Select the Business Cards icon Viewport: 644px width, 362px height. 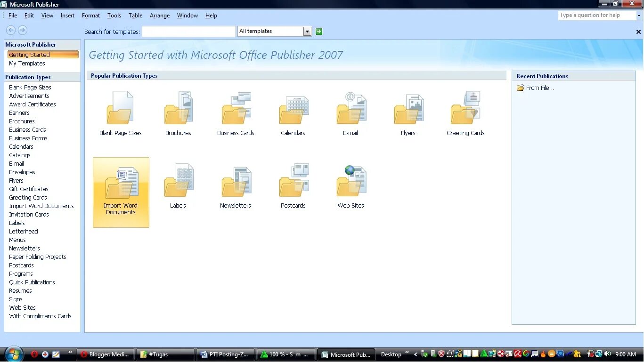click(x=236, y=111)
